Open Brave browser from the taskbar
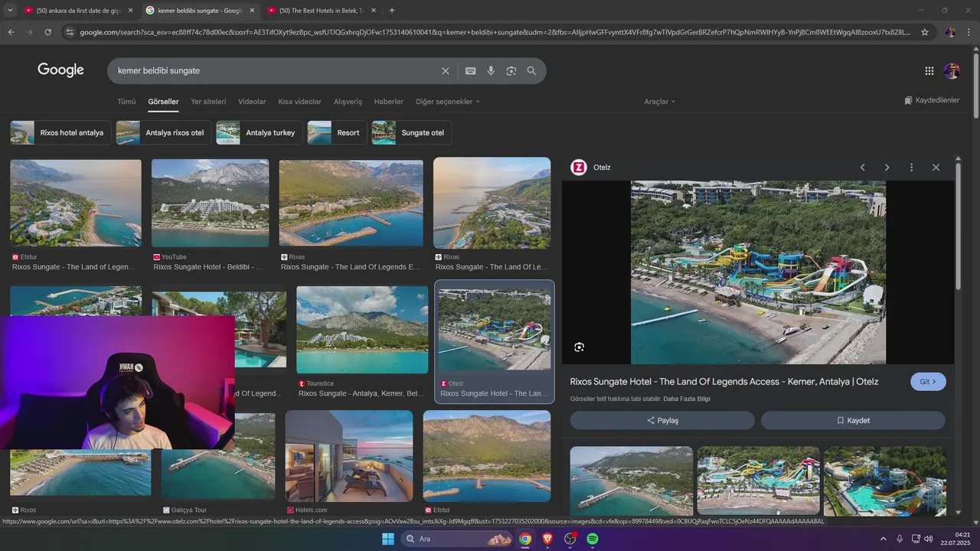980x551 pixels. (547, 539)
